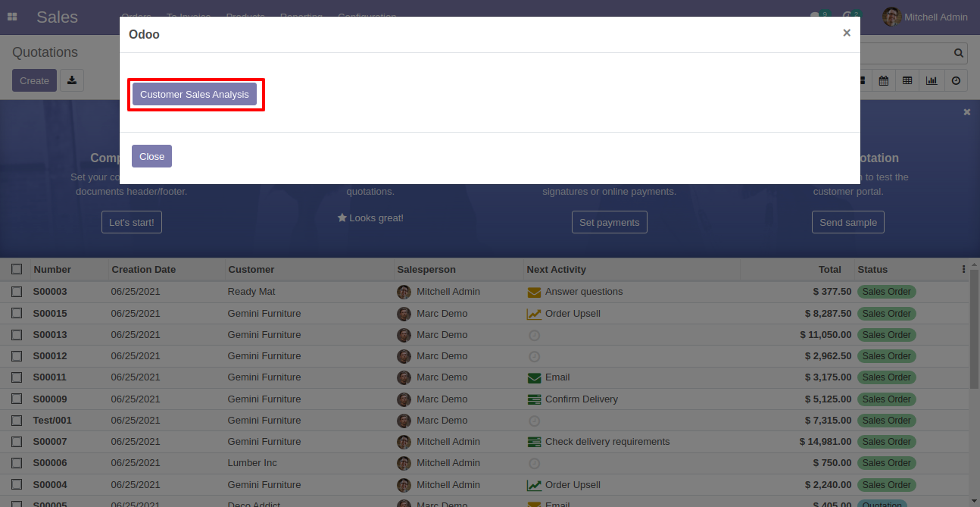This screenshot has height=507, width=980.
Task: Open the apps grid menu icon
Action: [x=12, y=17]
